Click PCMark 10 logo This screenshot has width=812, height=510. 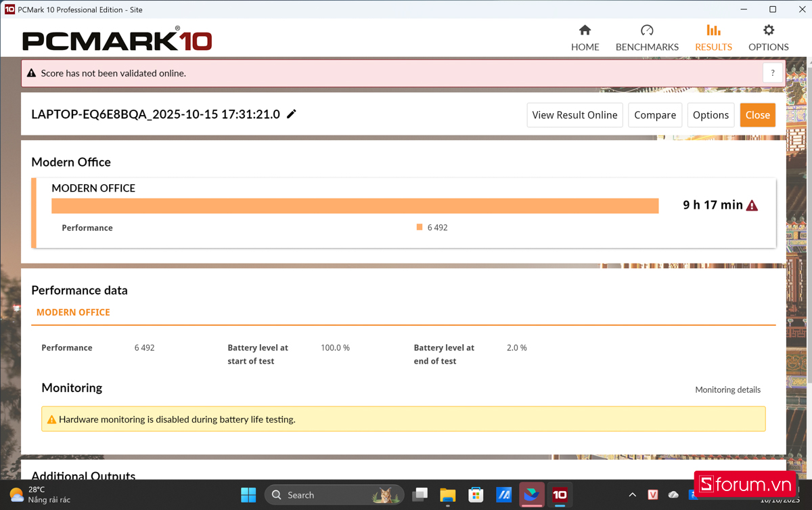(x=117, y=41)
